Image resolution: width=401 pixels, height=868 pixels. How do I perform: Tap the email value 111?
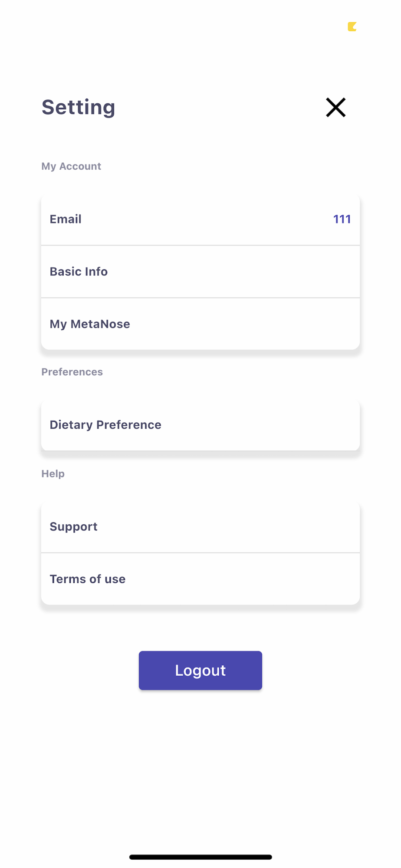[342, 219]
